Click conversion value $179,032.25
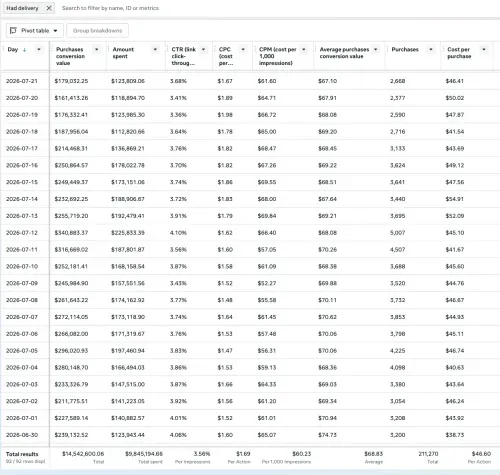Viewport: 500px width, 475px height. 71,81
